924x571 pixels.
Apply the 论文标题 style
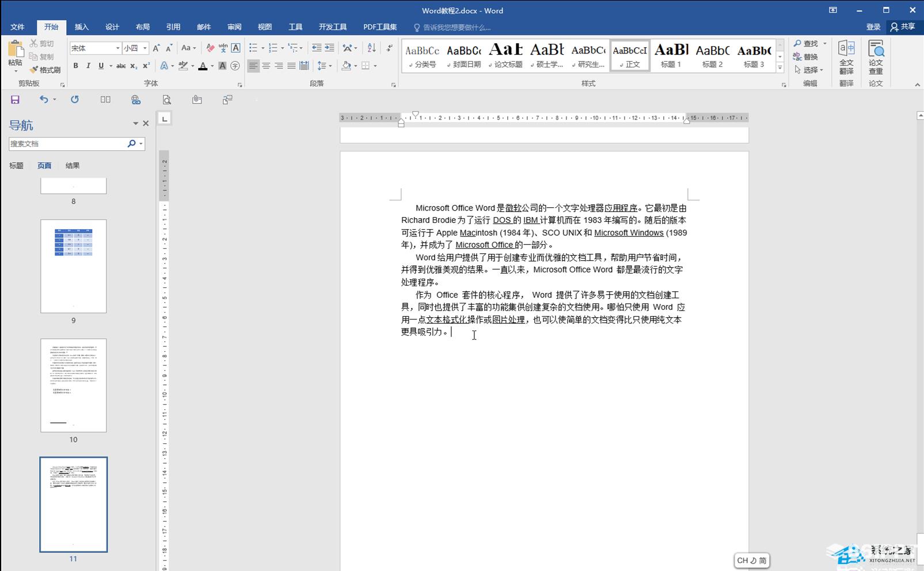click(505, 56)
